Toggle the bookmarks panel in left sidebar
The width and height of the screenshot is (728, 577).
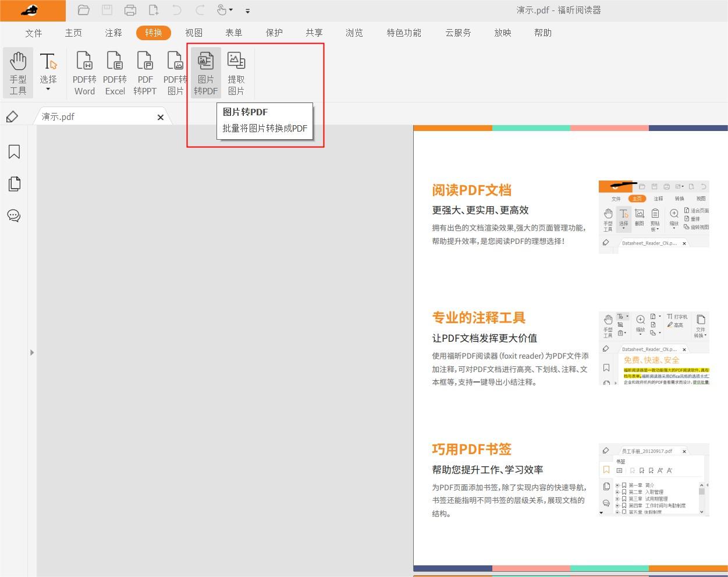(x=13, y=151)
